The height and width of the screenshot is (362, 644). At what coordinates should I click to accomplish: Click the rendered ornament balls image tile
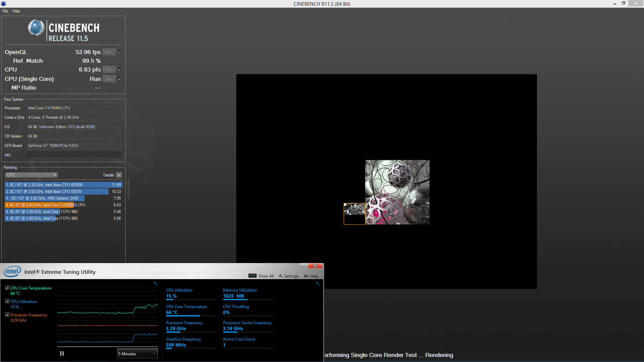click(x=397, y=192)
